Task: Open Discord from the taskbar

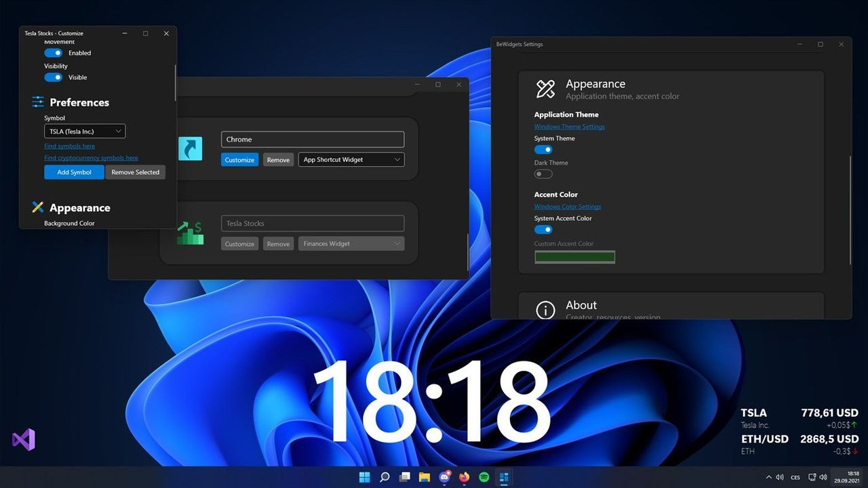Action: click(445, 477)
